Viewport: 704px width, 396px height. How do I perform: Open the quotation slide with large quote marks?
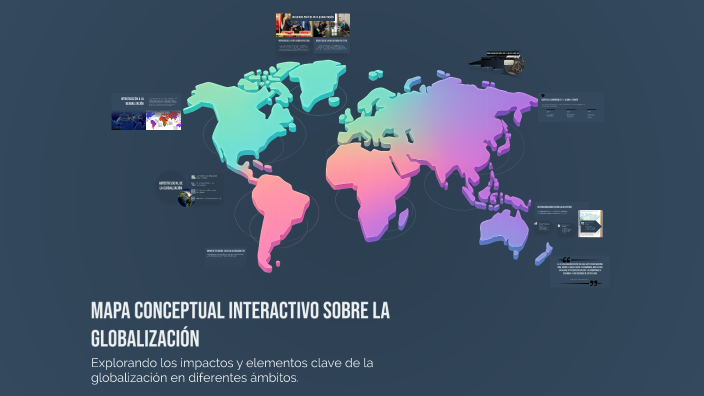(580, 272)
